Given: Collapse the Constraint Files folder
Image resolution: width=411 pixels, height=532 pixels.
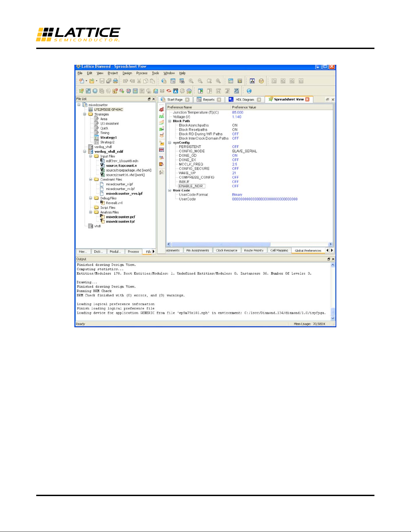Looking at the screenshot, I should click(91, 180).
